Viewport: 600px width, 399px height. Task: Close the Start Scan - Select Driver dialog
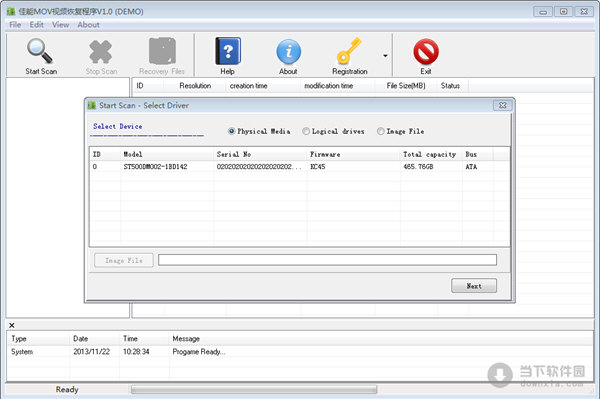coord(502,105)
